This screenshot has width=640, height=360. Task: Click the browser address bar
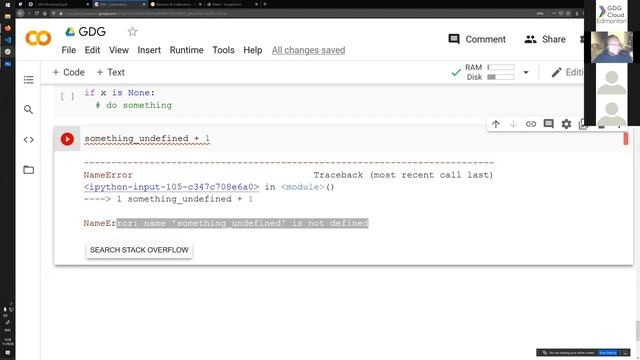click(x=286, y=13)
